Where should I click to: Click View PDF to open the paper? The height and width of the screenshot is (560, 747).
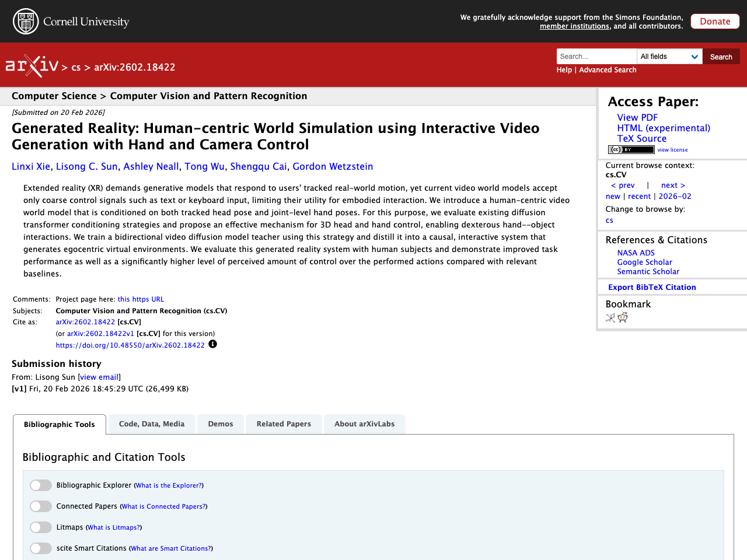[x=637, y=117]
